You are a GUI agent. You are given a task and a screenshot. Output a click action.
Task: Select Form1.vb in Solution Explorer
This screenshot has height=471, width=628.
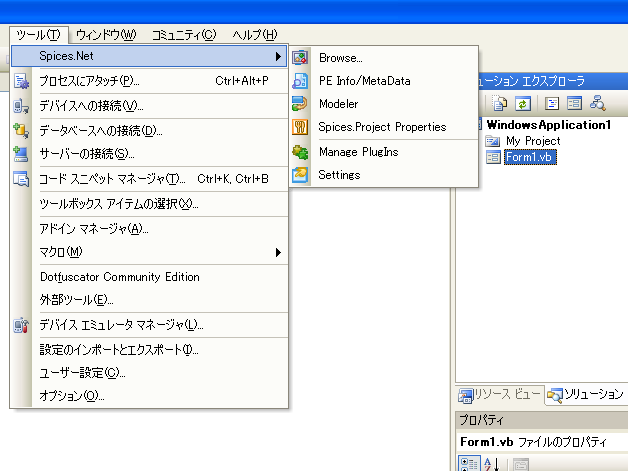(x=530, y=157)
